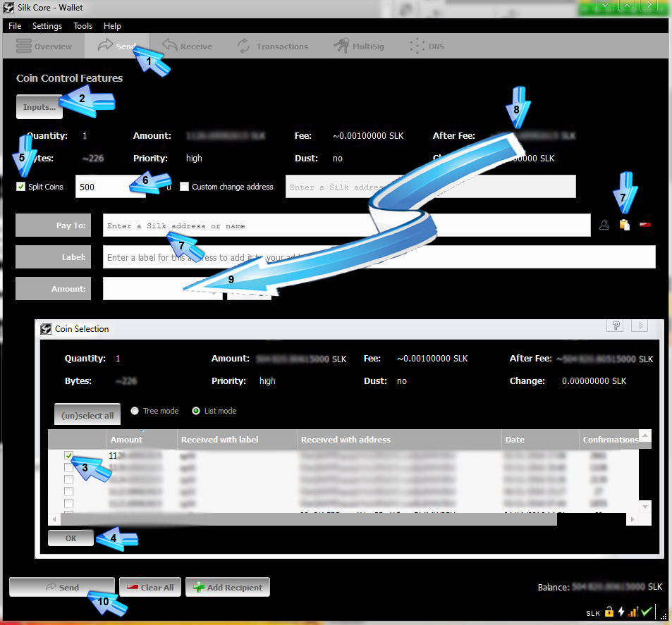
Task: Open the Help menu
Action: pos(112,25)
